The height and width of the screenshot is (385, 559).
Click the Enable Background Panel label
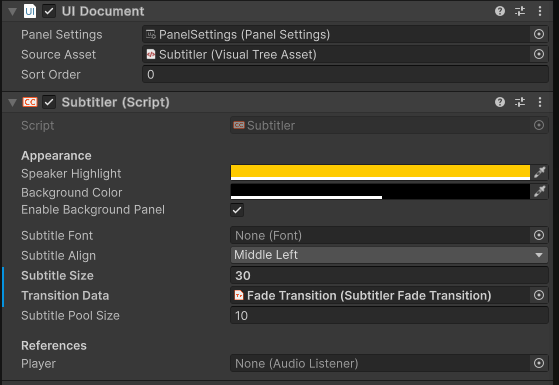tap(93, 209)
